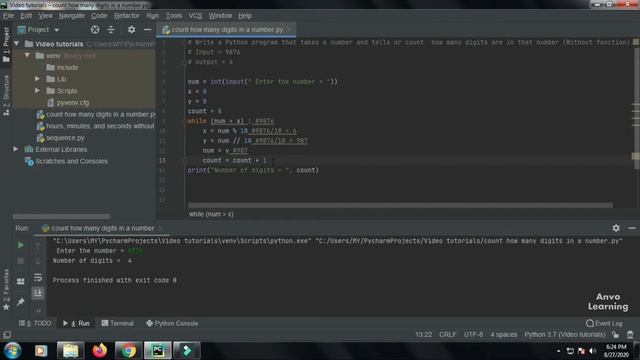This screenshot has width=640, height=360.
Task: Click tool windows toggle icon at status bar left
Action: (x=7, y=335)
